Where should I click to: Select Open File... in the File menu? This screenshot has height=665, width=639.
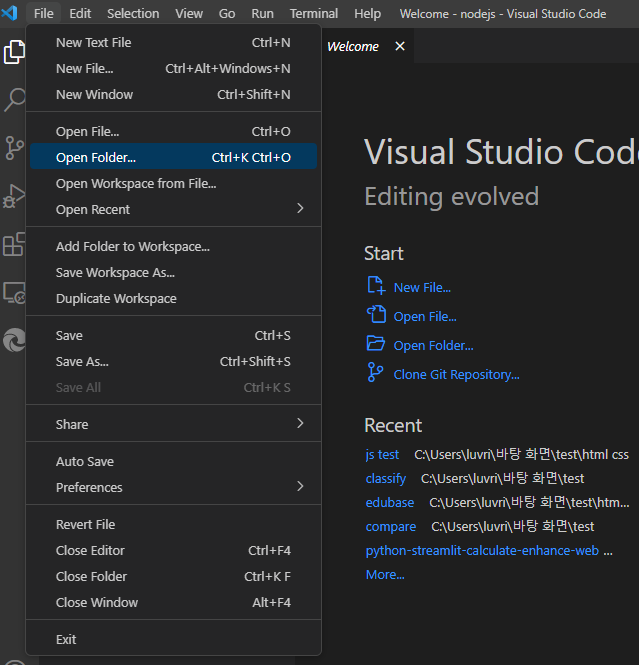click(173, 131)
